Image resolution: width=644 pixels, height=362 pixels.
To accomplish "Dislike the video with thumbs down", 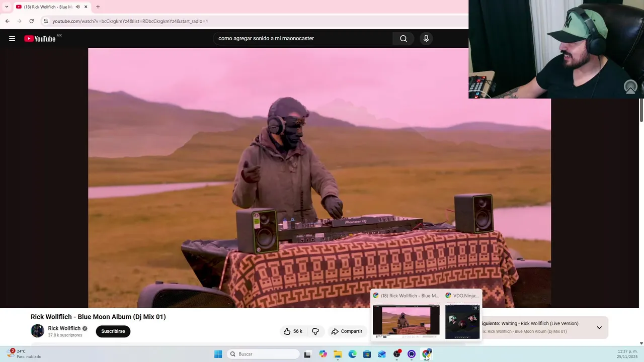I will tap(315, 331).
